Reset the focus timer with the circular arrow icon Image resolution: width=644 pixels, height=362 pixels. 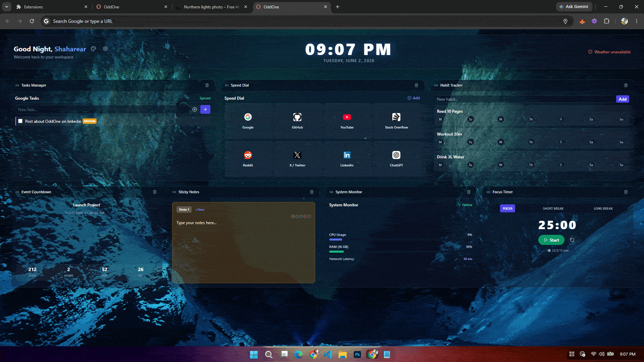[x=572, y=240]
